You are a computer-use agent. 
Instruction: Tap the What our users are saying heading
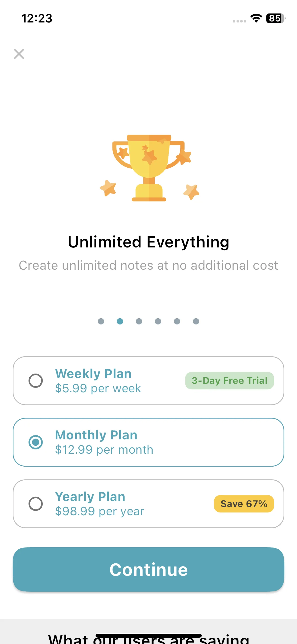coord(149,639)
